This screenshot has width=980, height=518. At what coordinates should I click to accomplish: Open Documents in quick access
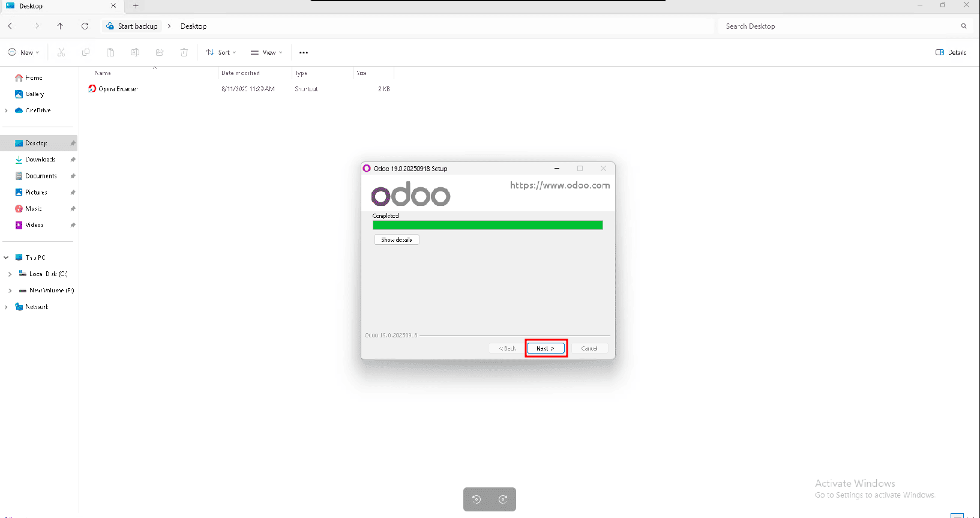41,176
